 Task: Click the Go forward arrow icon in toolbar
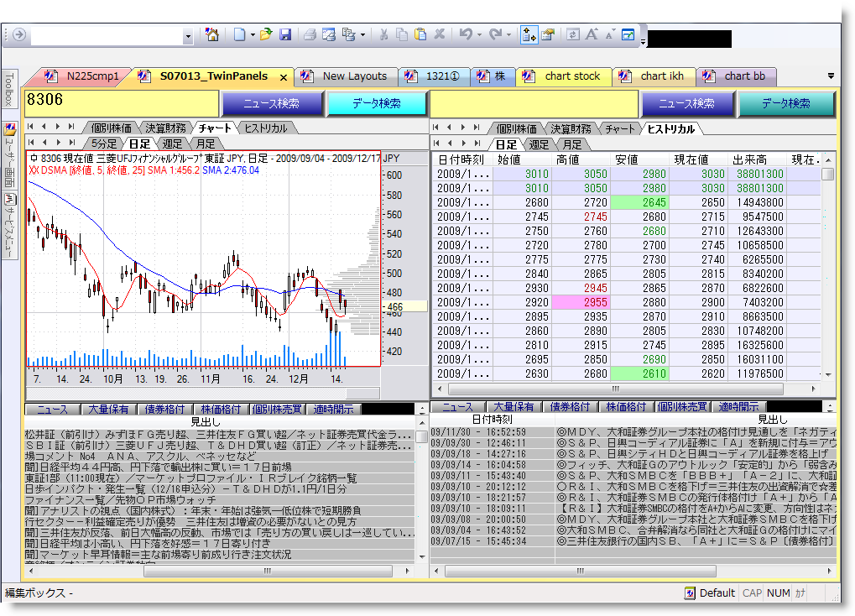pyautogui.click(x=19, y=34)
